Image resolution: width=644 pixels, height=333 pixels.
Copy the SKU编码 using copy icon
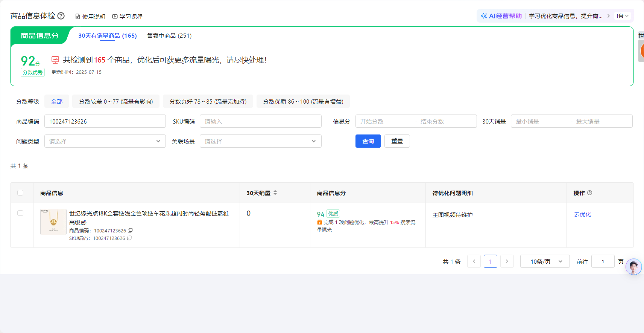pos(129,238)
